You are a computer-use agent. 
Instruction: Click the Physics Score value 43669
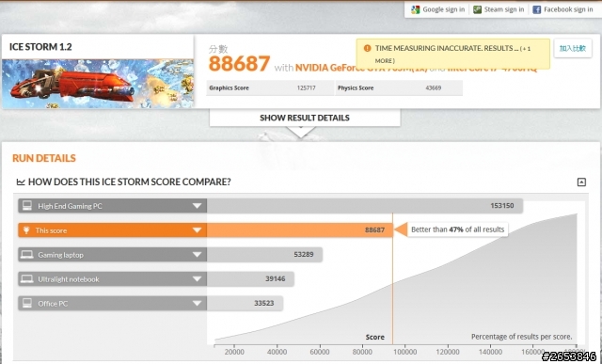pos(433,87)
